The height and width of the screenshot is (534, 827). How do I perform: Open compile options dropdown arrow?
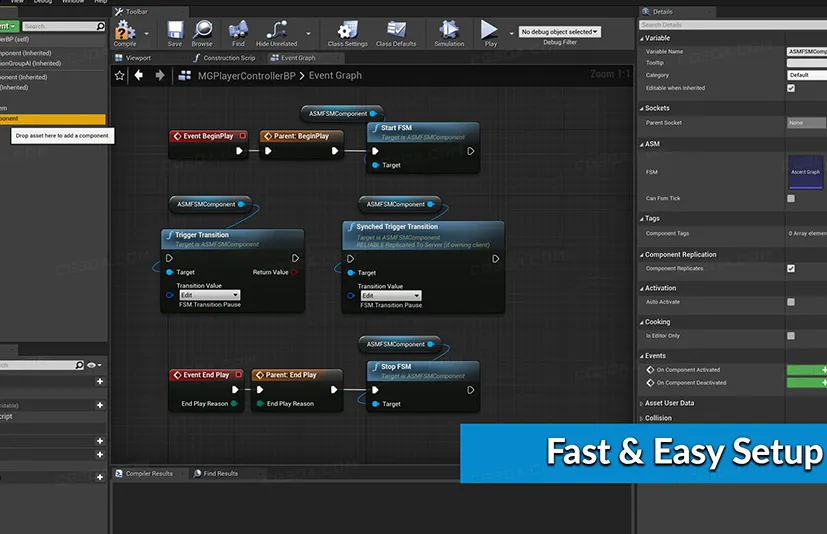point(147,34)
